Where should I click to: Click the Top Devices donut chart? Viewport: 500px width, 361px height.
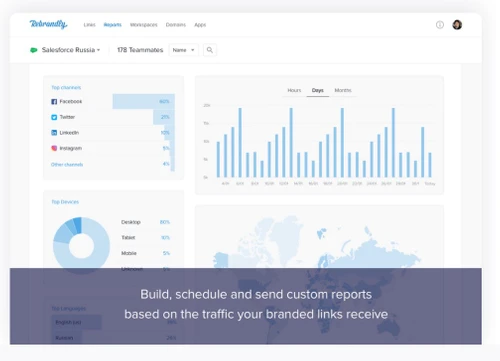tap(81, 246)
